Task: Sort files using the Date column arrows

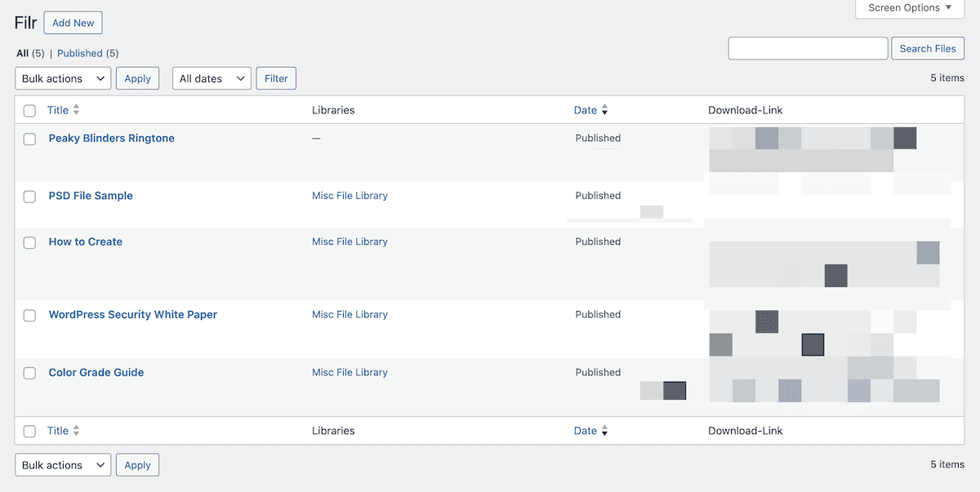Action: coord(605,109)
